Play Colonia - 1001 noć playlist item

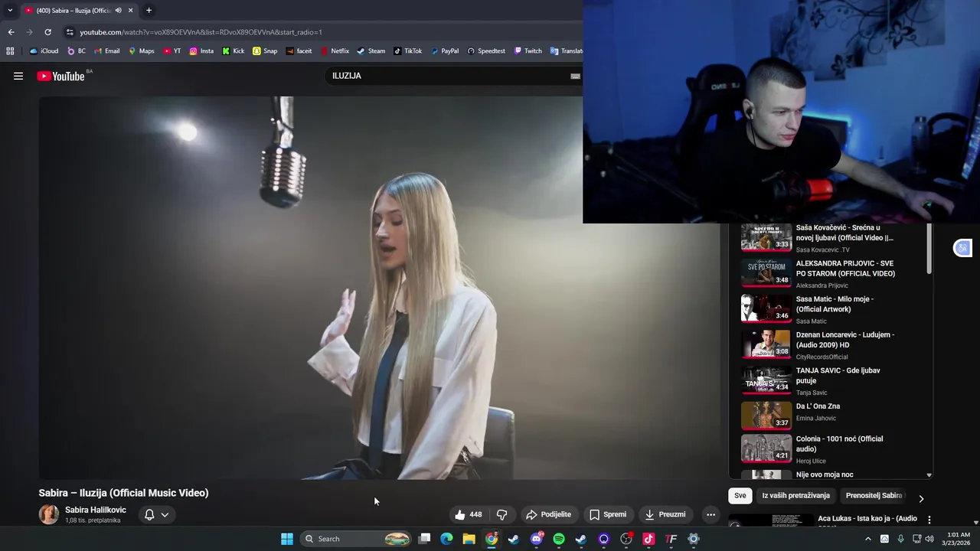point(831,449)
